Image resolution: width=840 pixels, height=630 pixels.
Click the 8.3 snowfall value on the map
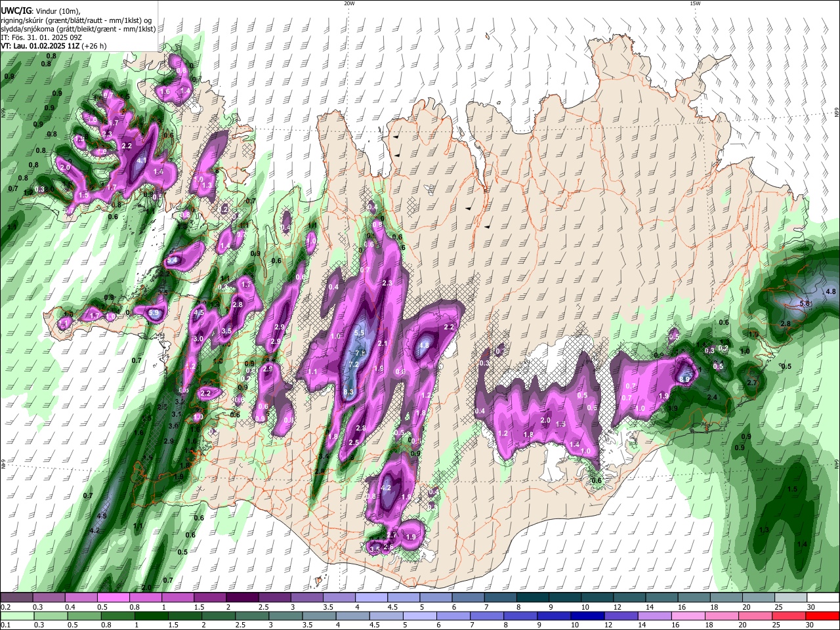click(348, 392)
